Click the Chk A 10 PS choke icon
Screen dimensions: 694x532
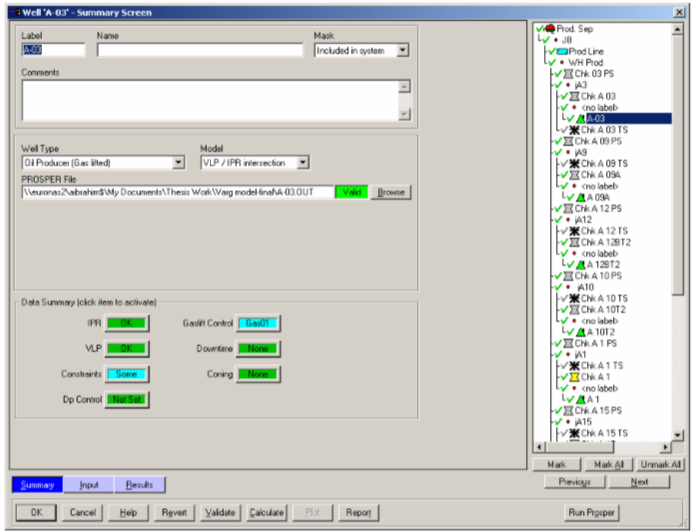(x=568, y=276)
